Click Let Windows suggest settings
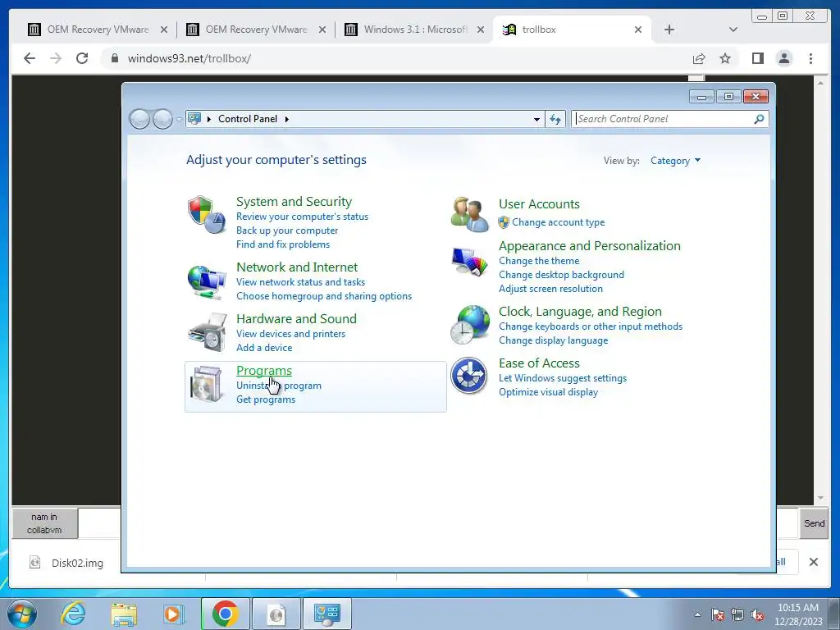Image resolution: width=840 pixels, height=630 pixels. [x=563, y=378]
